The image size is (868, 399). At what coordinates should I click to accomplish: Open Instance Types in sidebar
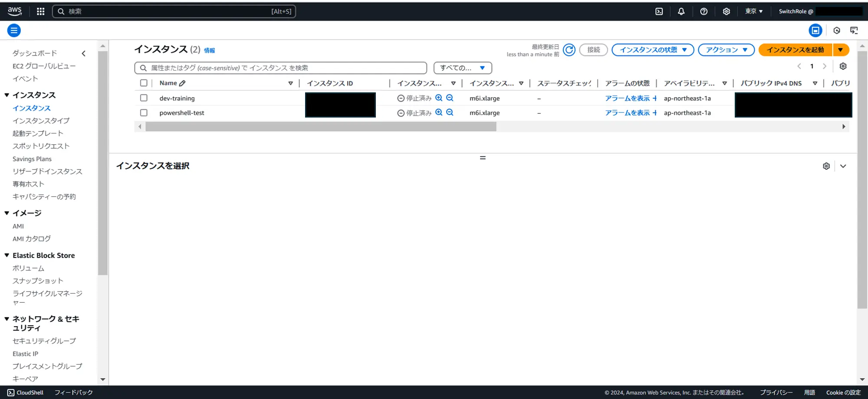pyautogui.click(x=41, y=121)
